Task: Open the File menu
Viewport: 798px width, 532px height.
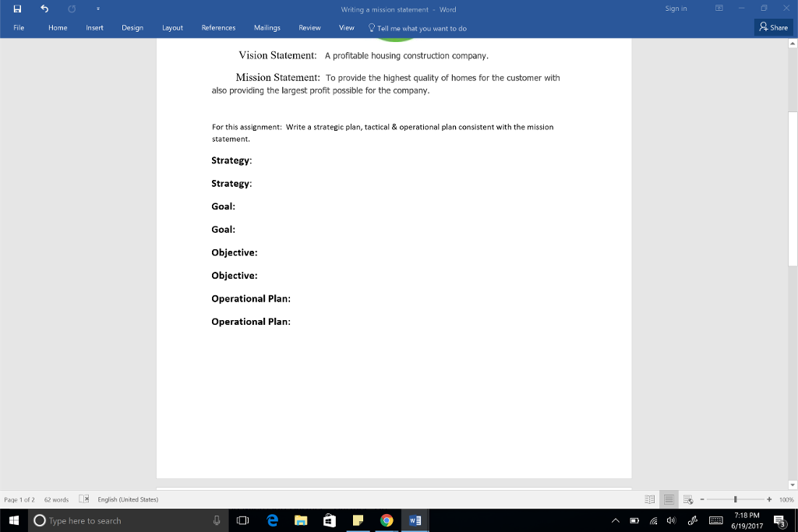Action: click(x=19, y=28)
